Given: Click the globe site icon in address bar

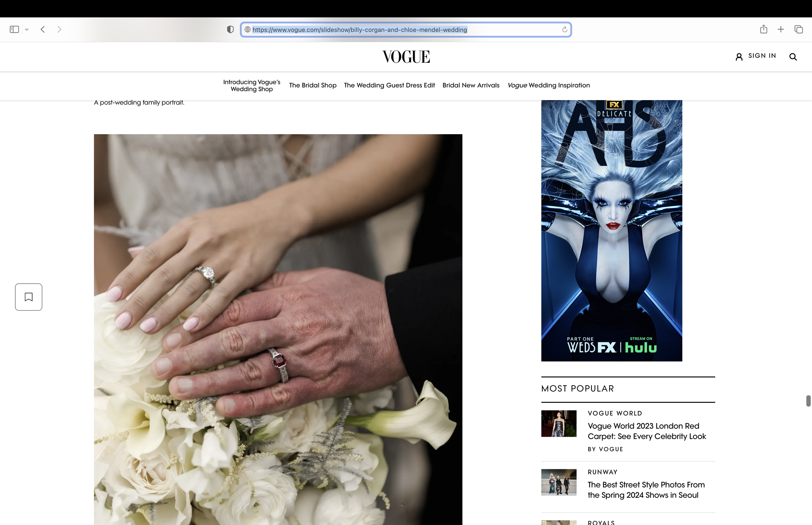Looking at the screenshot, I should click(x=248, y=30).
